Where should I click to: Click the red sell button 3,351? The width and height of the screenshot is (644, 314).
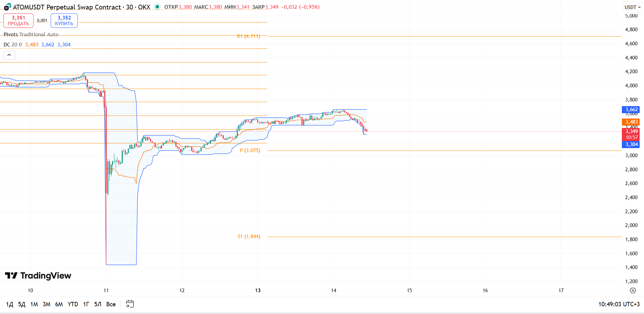coord(18,20)
